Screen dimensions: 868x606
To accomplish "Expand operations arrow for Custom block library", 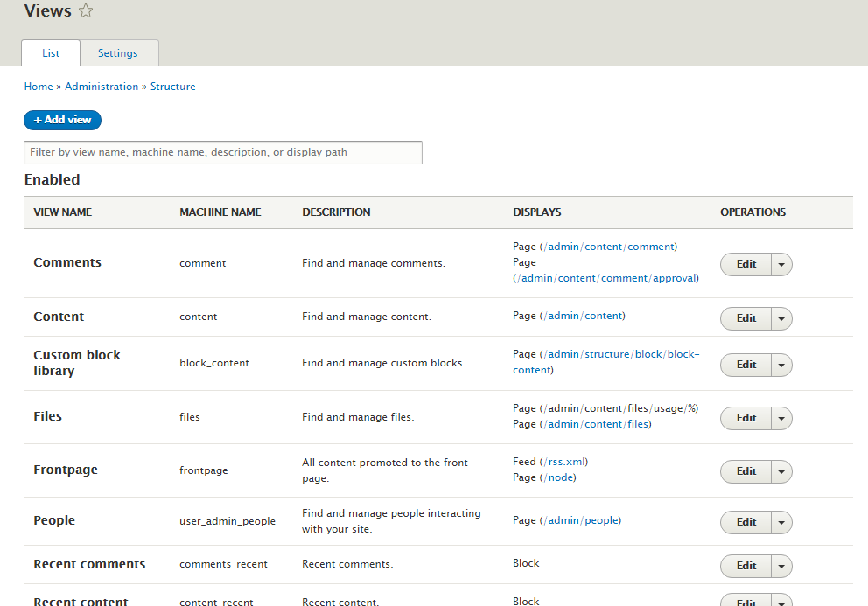I will pos(781,366).
